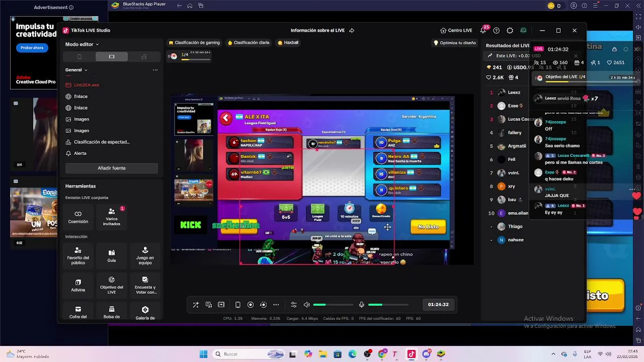Select the second Imagen source

click(x=112, y=131)
